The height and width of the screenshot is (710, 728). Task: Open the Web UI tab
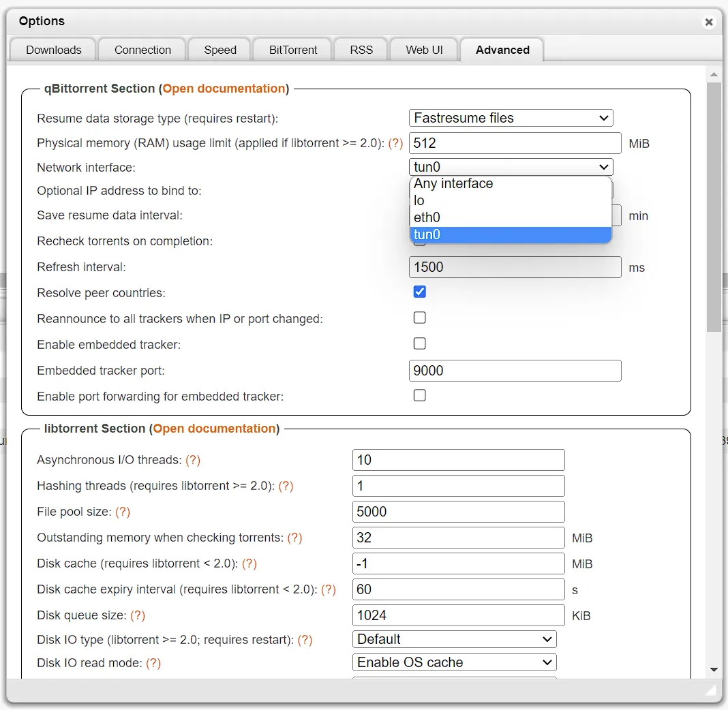[424, 50]
